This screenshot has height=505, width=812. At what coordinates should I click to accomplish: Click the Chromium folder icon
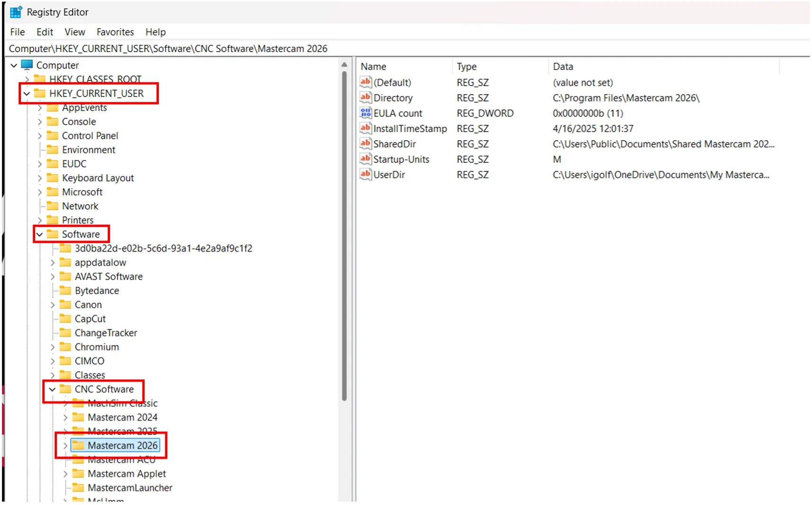pos(65,347)
